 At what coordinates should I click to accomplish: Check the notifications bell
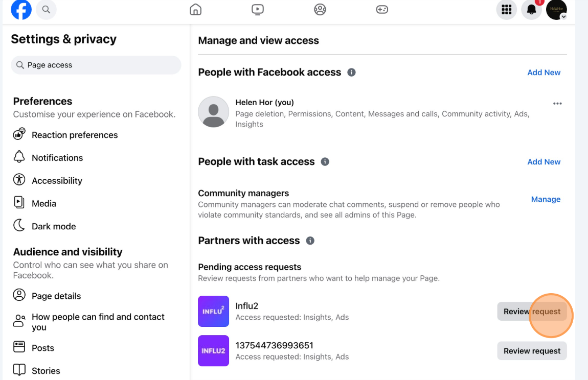[531, 10]
